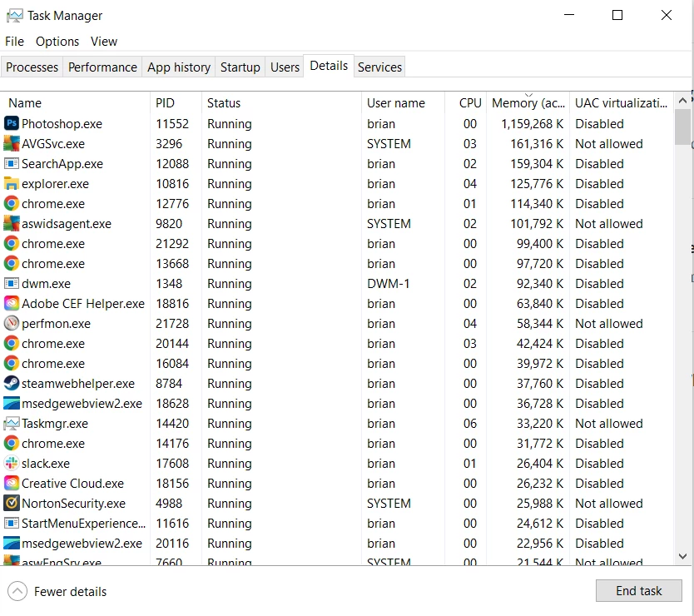Click memory value 33,220 K
The height and width of the screenshot is (616, 694).
click(540, 424)
